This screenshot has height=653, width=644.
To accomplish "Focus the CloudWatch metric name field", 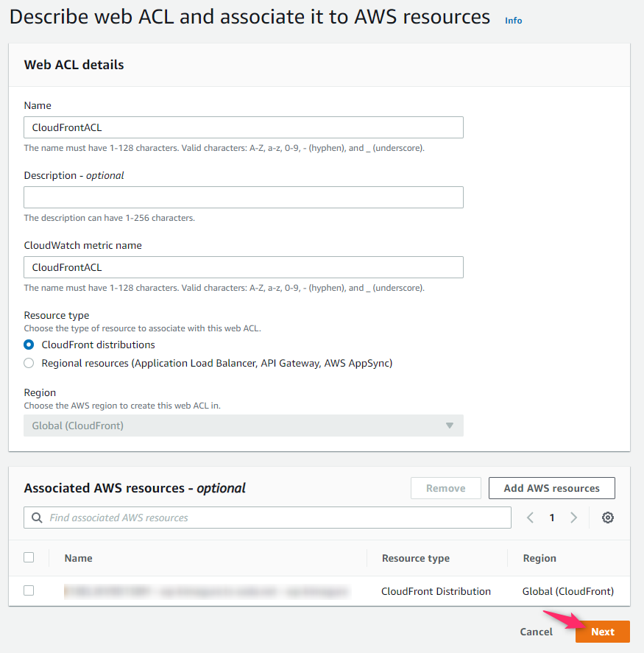I will 244,267.
